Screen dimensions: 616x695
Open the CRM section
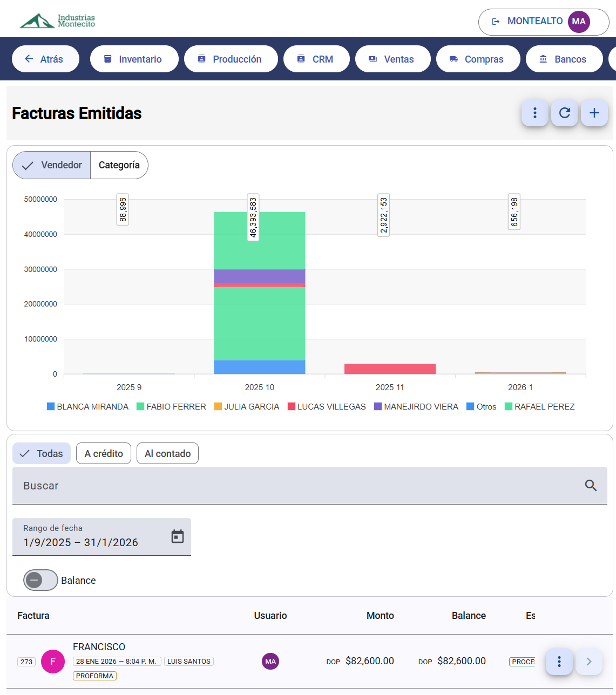pyautogui.click(x=316, y=59)
